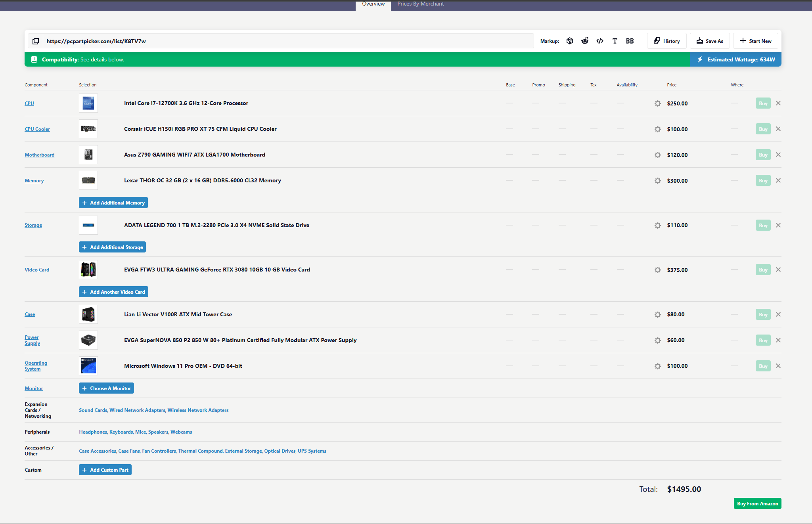
Task: Click Add Custom Part
Action: point(105,470)
